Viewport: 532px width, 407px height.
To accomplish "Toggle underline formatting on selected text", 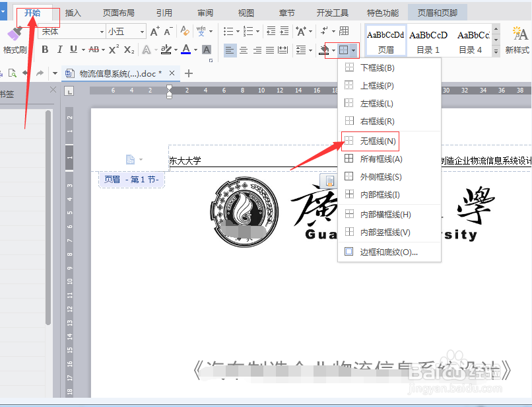I will 73,50.
